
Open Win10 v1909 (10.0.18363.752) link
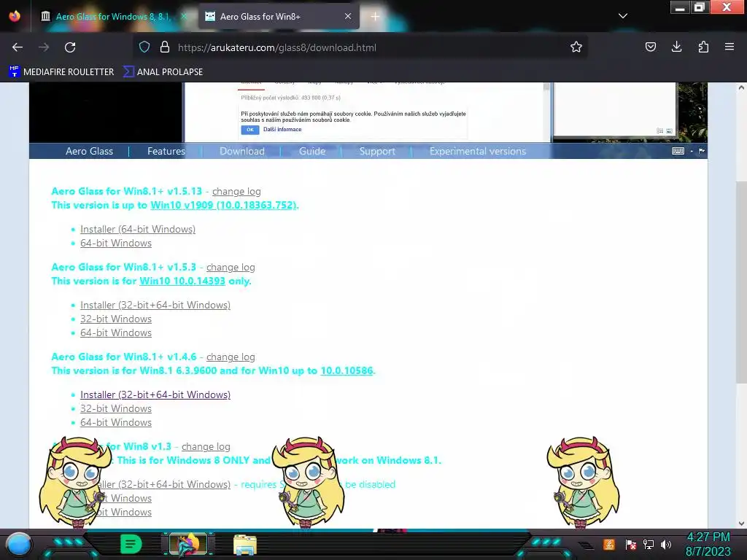click(x=223, y=205)
